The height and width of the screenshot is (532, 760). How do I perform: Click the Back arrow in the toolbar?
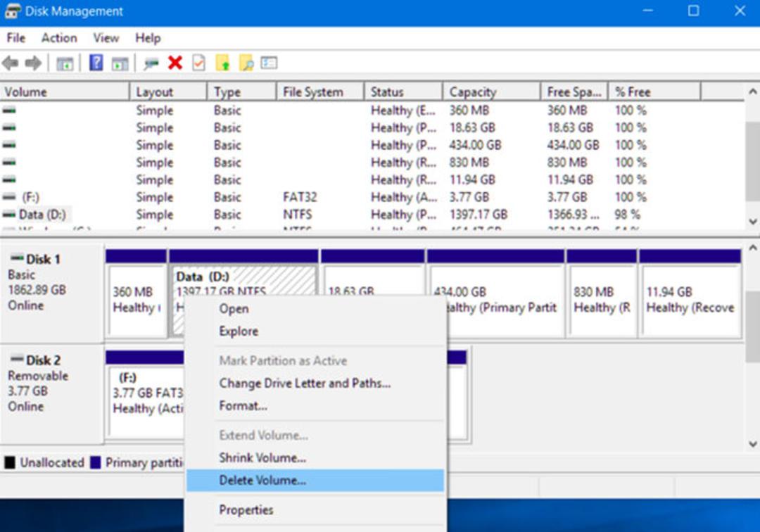(x=10, y=63)
